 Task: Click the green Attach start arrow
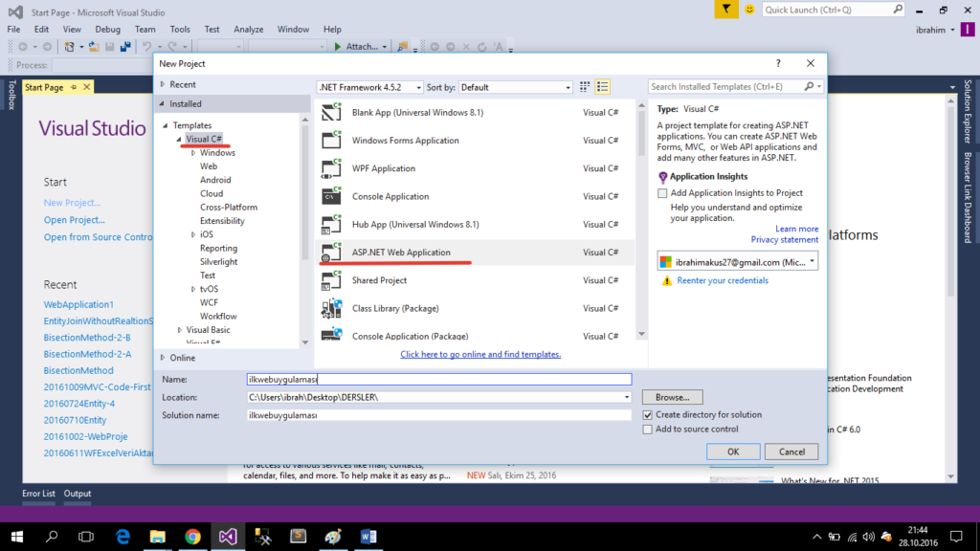point(338,47)
